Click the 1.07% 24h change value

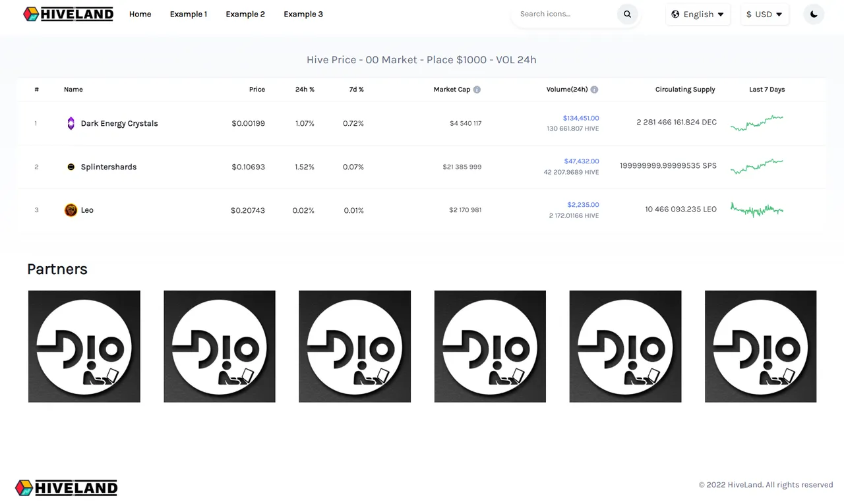coord(305,123)
